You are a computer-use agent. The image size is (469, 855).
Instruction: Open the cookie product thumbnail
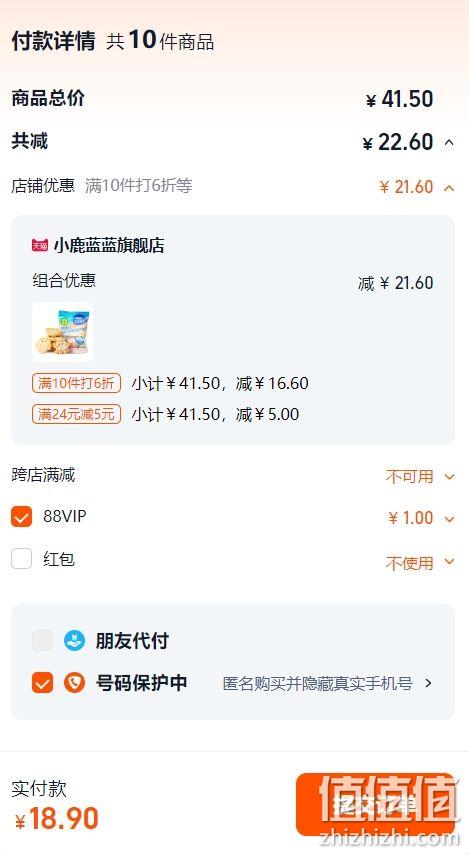(x=62, y=332)
